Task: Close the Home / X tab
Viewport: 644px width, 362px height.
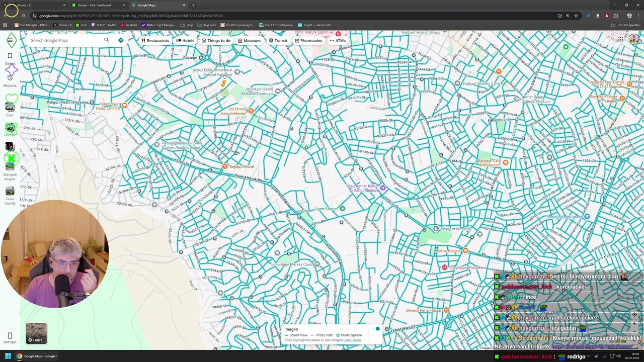Action: (x=64, y=5)
